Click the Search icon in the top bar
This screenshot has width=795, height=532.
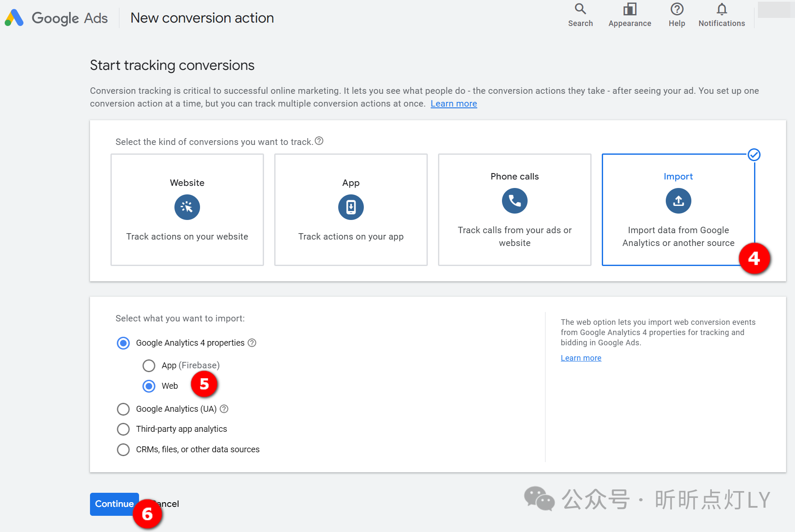pos(580,9)
